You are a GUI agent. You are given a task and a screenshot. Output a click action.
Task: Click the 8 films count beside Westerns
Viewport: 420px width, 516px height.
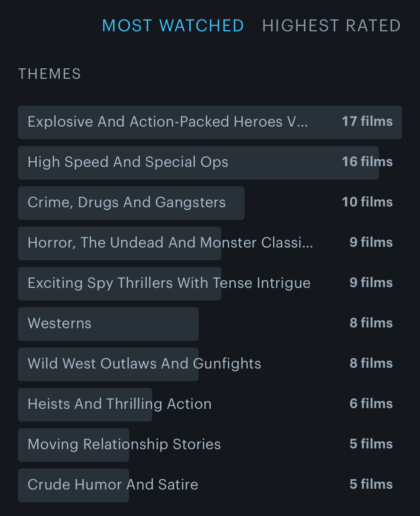[371, 323]
